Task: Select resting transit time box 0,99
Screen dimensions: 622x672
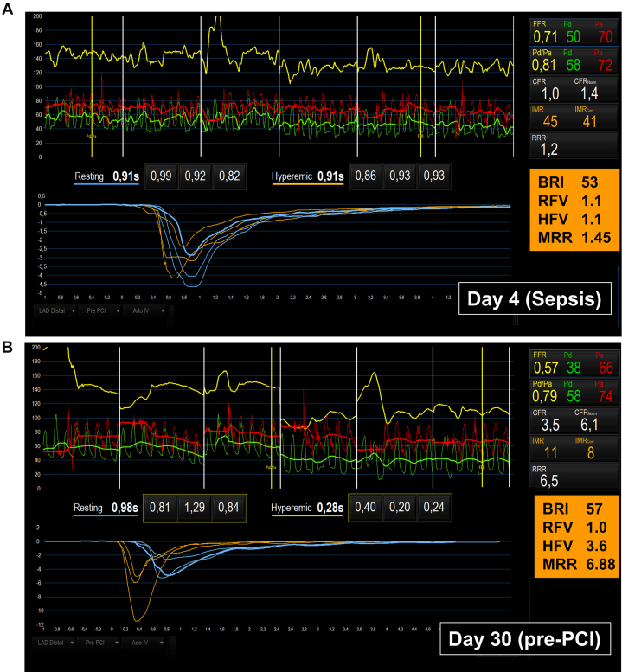Action: click(x=161, y=176)
